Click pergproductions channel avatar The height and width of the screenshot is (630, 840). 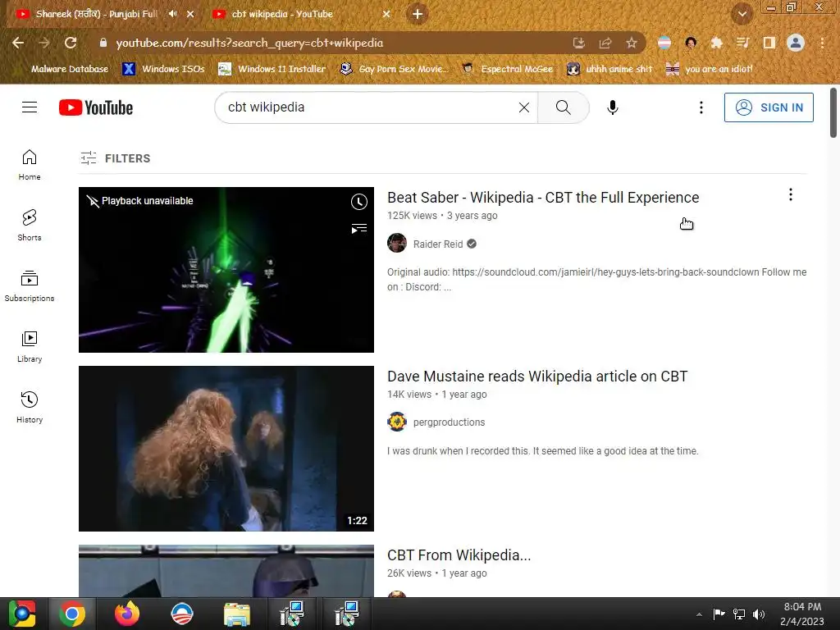(x=397, y=422)
